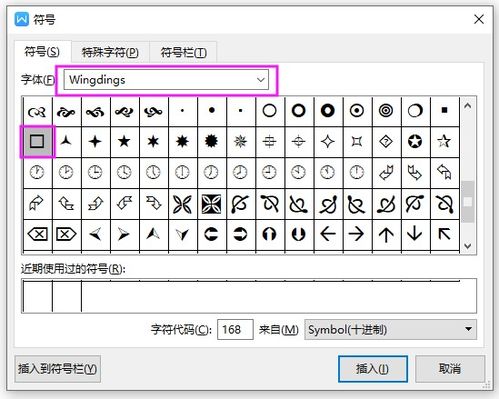This screenshot has height=399, width=499.
Task: Pick the up-left diagonal arrow symbol
Action: 444,234
